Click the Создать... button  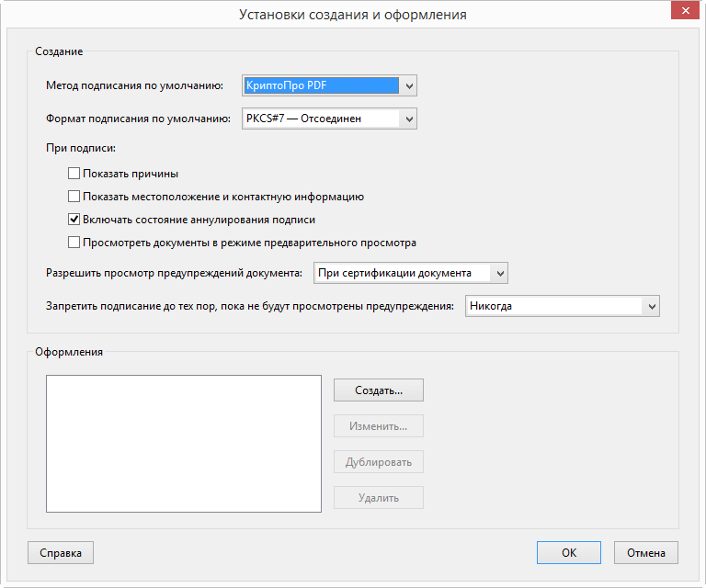tap(379, 390)
